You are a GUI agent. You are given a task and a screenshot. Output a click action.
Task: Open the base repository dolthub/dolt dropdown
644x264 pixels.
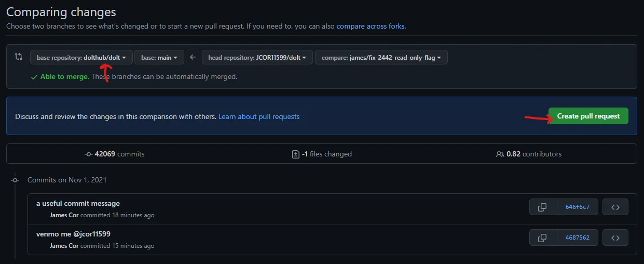(81, 58)
